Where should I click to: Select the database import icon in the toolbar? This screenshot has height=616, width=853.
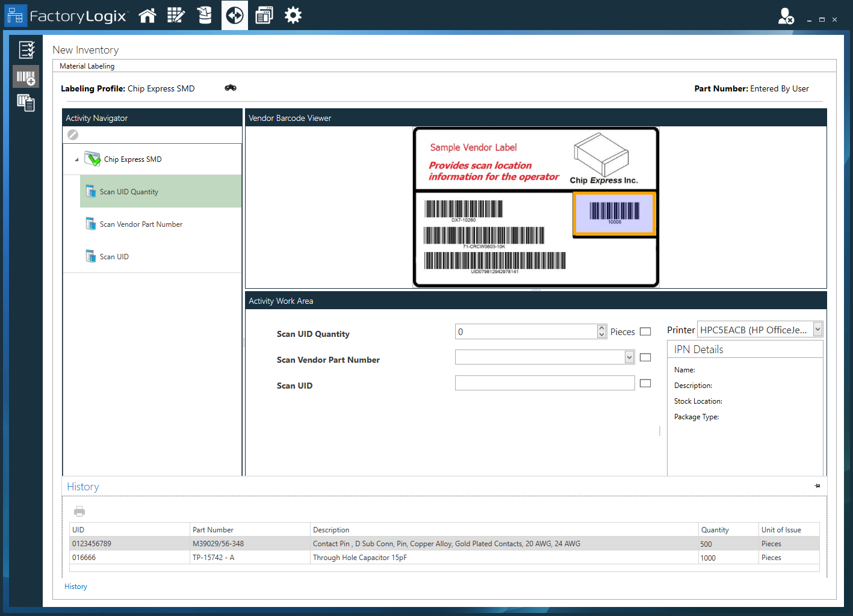point(205,15)
